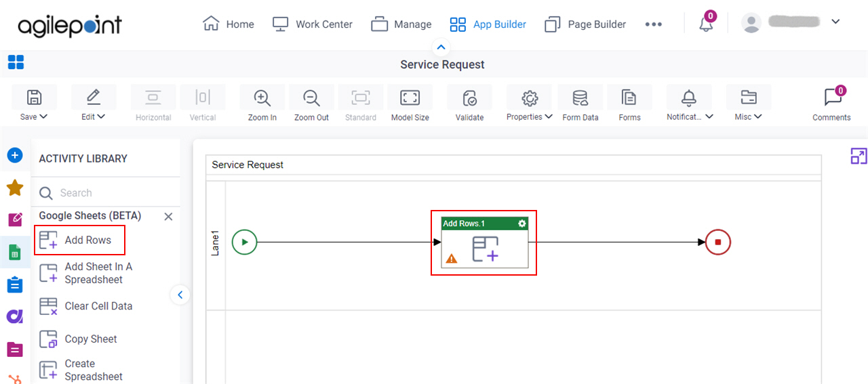Go to Home in top navigation
The width and height of the screenshot is (868, 384).
click(229, 24)
